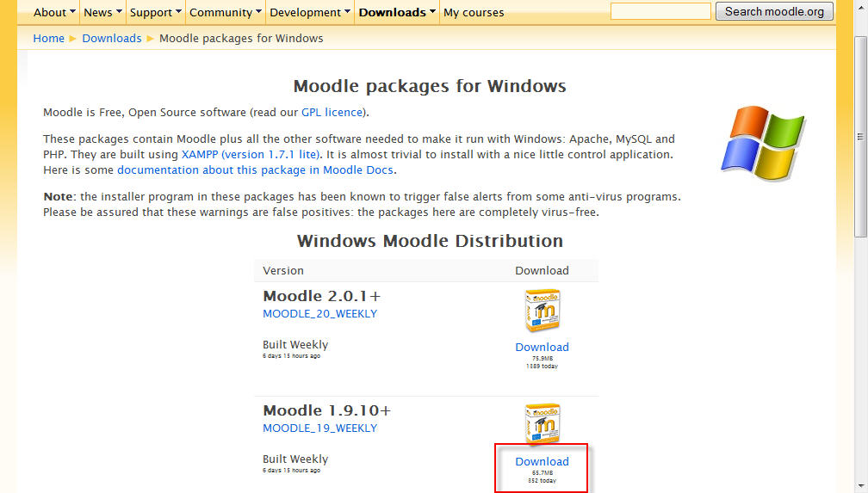Navigate to Home in the breadcrumb
This screenshot has height=493, width=868.
pos(48,38)
